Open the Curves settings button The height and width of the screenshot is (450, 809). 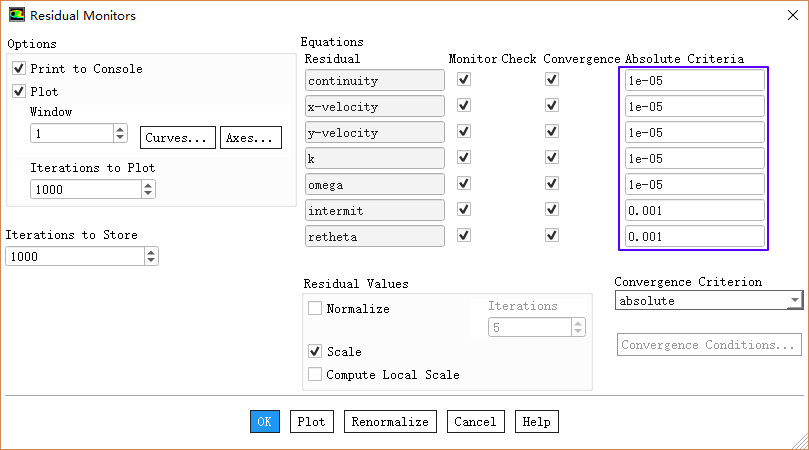click(x=179, y=137)
